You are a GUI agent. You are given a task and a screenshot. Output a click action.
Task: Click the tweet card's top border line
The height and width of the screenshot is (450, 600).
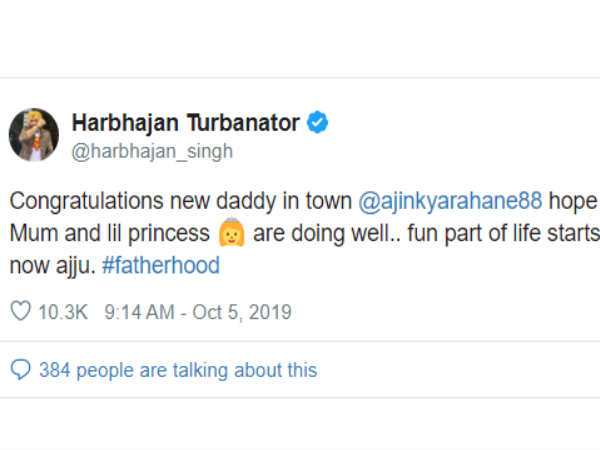click(x=300, y=78)
